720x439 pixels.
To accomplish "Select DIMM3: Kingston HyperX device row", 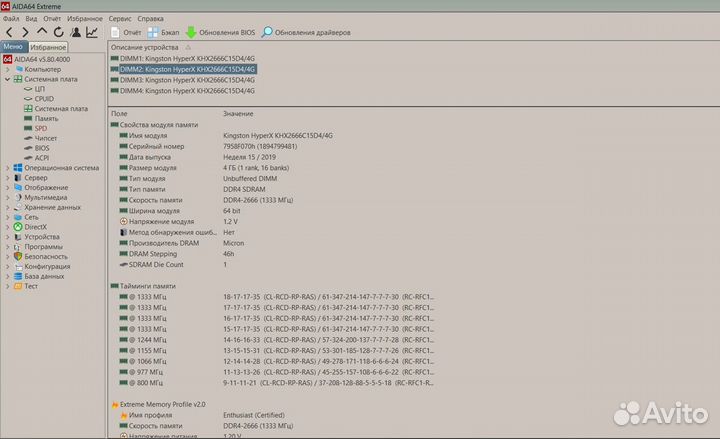I will [x=183, y=80].
